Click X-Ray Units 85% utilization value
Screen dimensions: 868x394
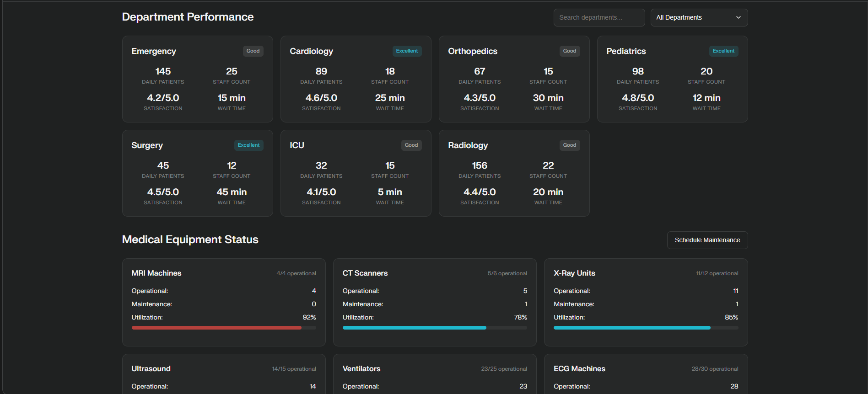pyautogui.click(x=731, y=317)
